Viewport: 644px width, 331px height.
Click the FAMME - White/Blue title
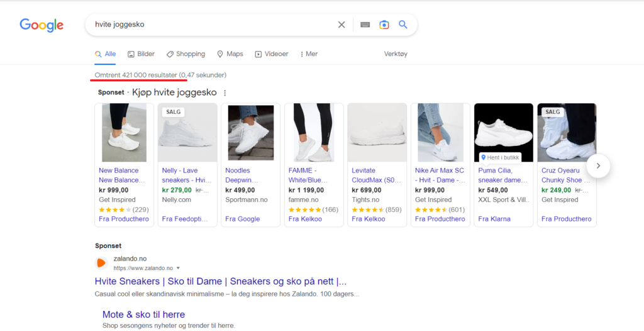click(x=308, y=175)
